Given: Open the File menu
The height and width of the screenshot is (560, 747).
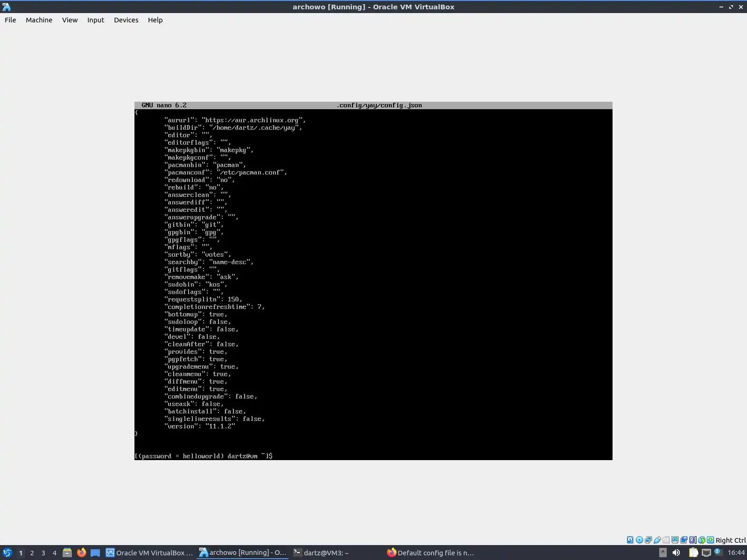Looking at the screenshot, I should (10, 20).
